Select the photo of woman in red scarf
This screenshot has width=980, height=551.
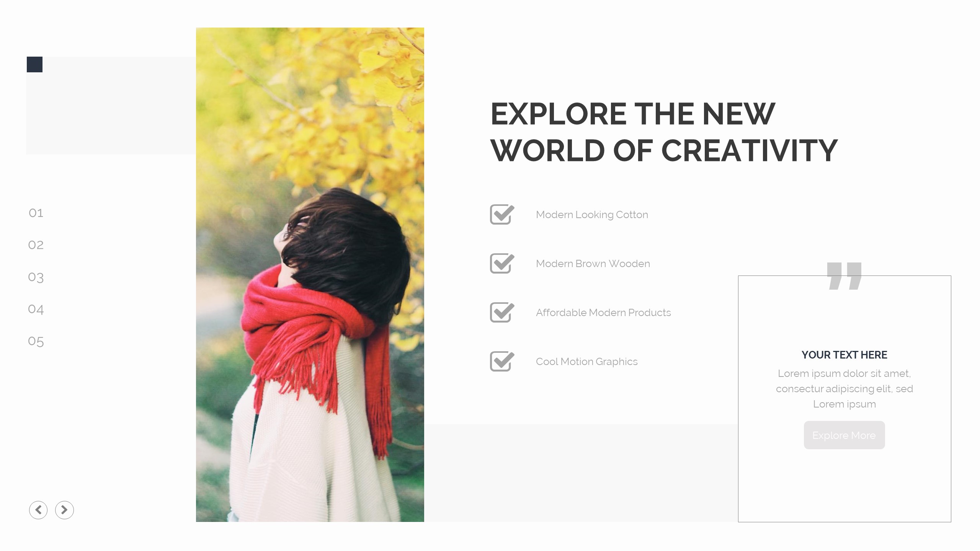tap(310, 275)
